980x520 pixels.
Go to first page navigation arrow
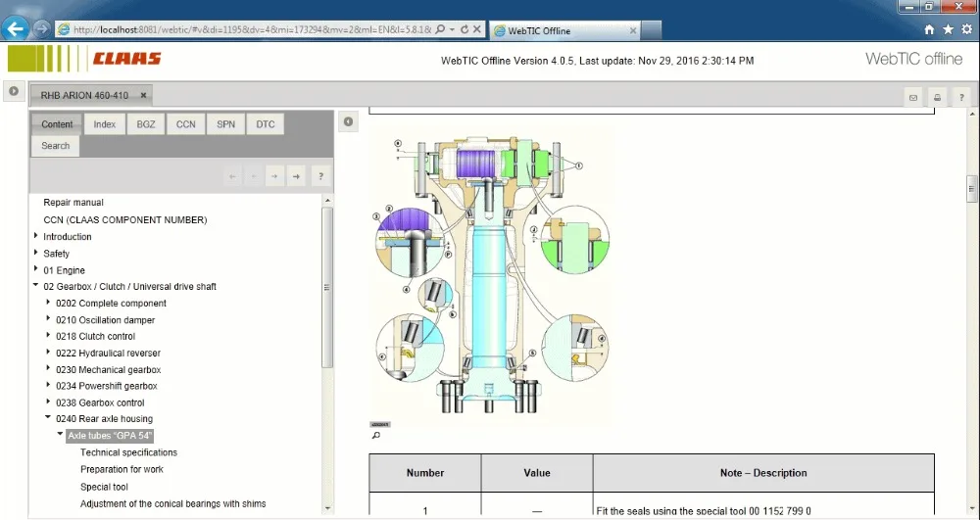click(232, 176)
